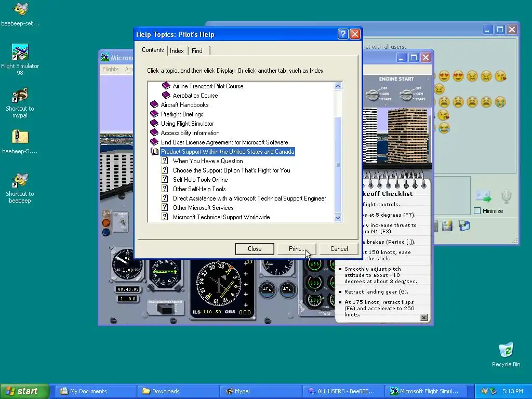Select Direct Assistance with a Microsoft Technical Support Engineer

click(x=249, y=198)
